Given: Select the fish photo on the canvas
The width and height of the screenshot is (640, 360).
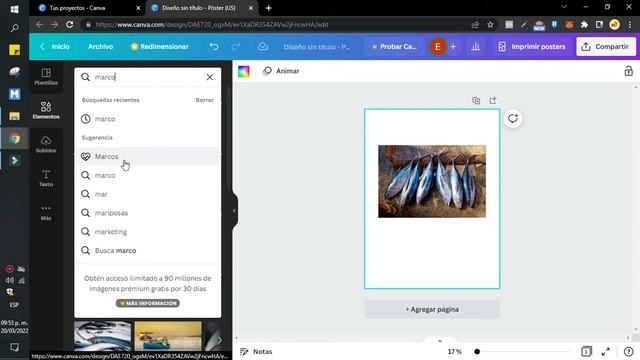Looking at the screenshot, I should coord(432,181).
